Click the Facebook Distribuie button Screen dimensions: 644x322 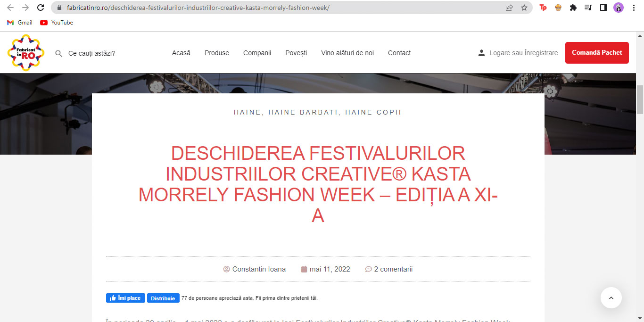[x=164, y=298]
